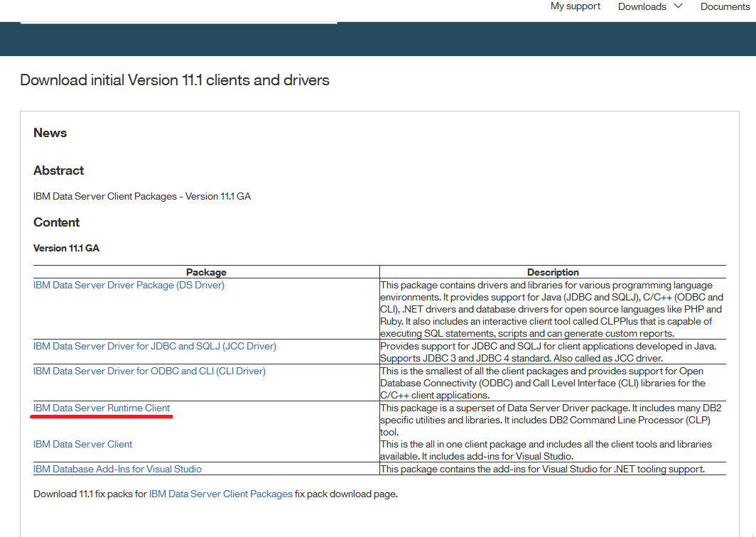This screenshot has width=756, height=537.
Task: Click description 'This package is a superset of Data Server Driver'
Action: (x=551, y=420)
